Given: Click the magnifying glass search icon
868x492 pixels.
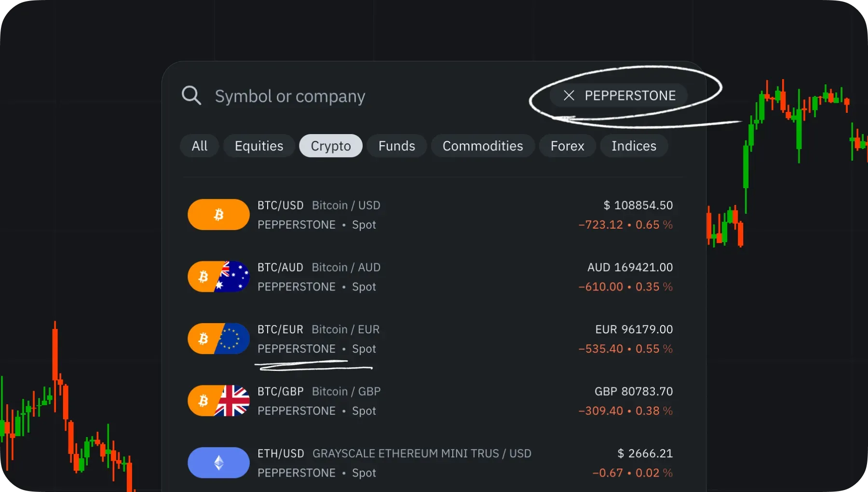Looking at the screenshot, I should coord(191,96).
